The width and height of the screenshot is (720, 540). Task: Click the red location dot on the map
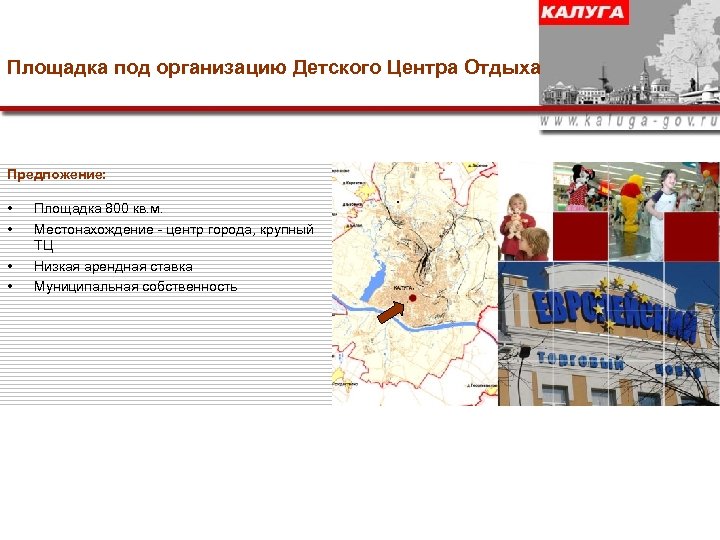coord(412,298)
